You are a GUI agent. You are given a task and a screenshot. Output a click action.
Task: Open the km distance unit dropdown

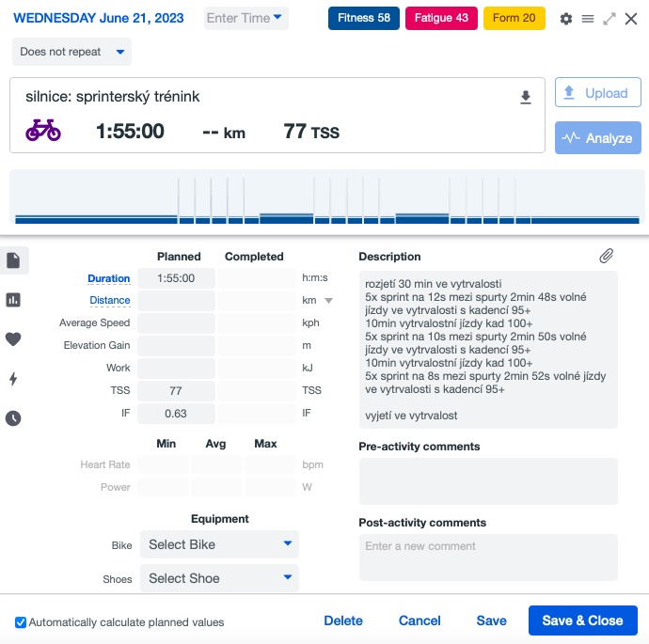pos(328,301)
